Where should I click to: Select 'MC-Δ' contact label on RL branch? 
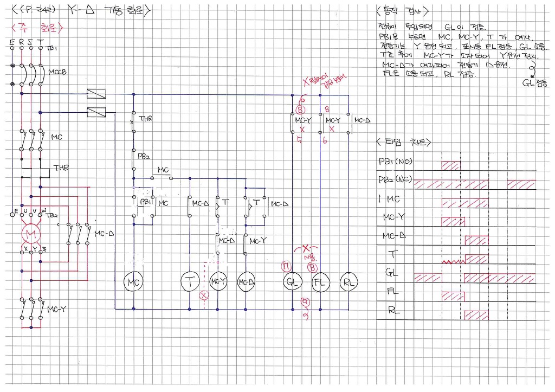(x=362, y=120)
